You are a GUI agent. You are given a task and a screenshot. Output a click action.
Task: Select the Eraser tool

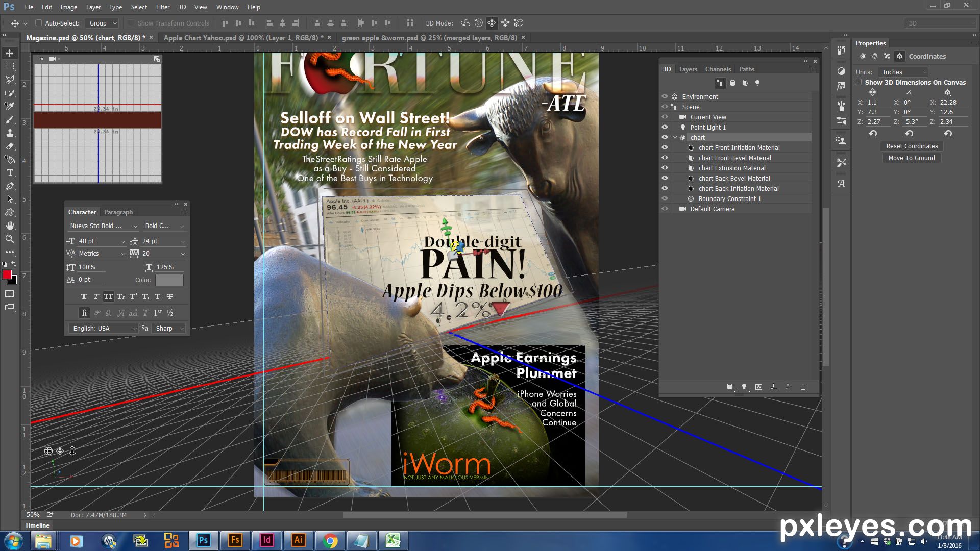(10, 146)
